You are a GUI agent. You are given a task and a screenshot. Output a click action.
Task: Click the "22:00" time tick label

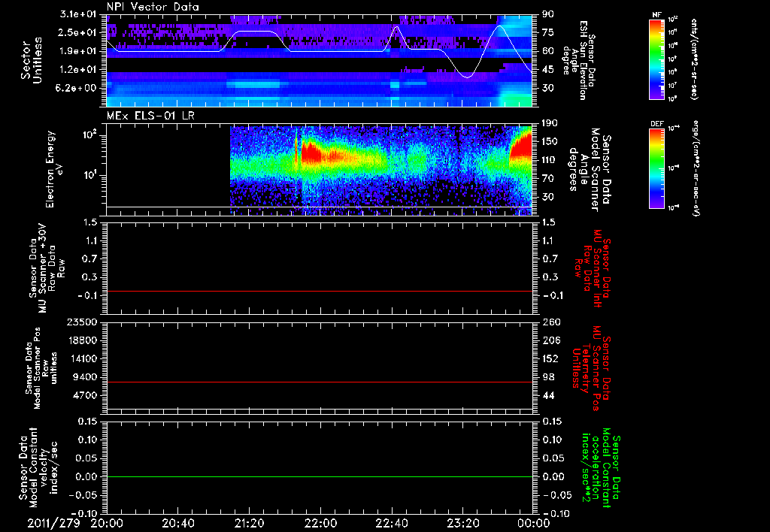(x=320, y=523)
